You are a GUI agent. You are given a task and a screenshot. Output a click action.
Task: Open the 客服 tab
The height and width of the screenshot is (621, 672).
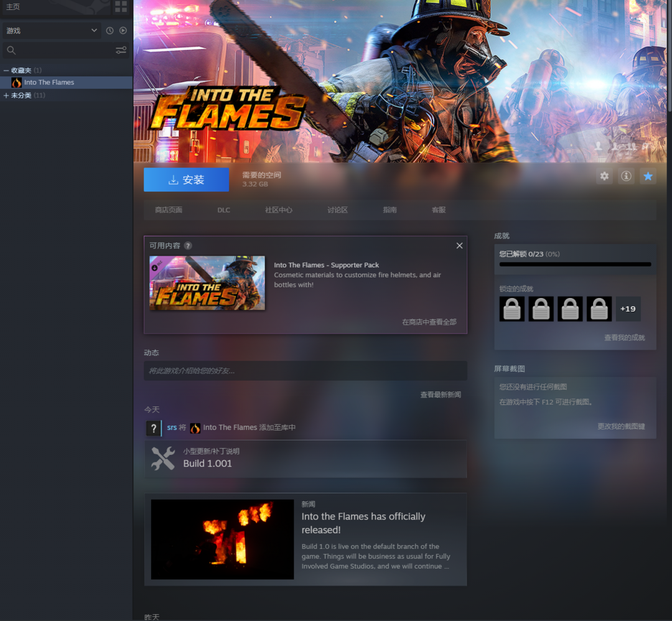coord(439,210)
